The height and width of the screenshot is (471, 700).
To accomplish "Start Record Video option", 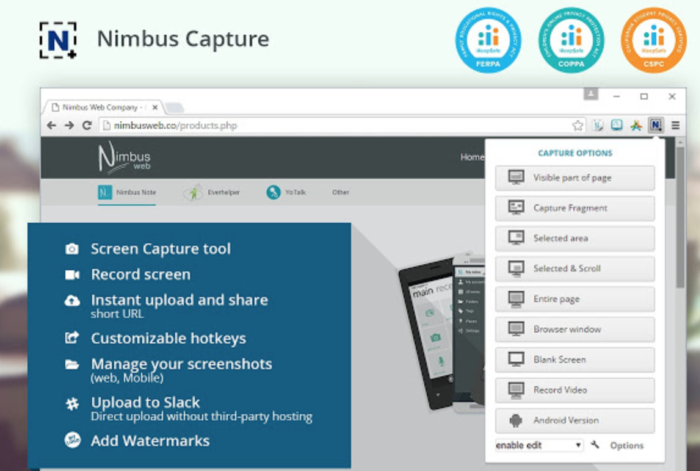I will [575, 390].
